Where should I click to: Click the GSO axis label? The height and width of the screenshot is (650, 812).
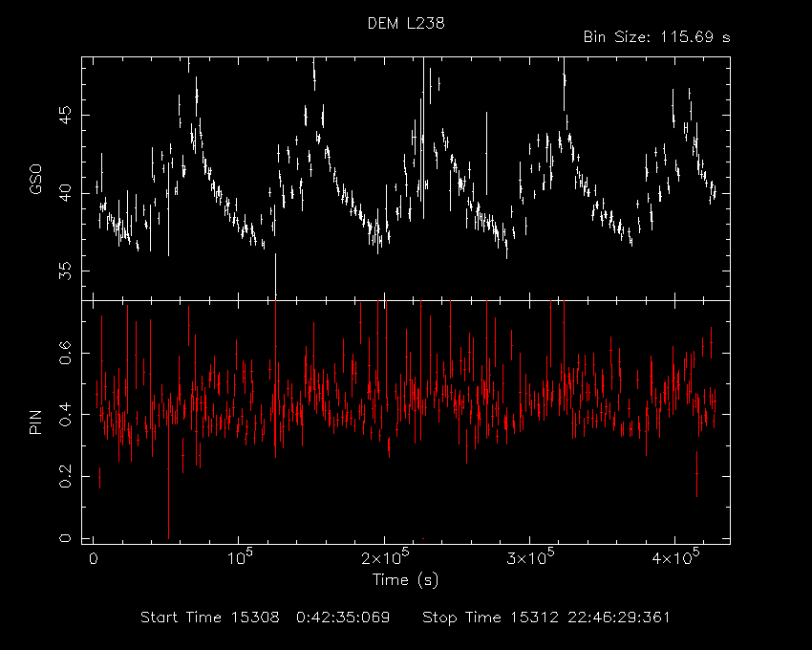click(35, 179)
